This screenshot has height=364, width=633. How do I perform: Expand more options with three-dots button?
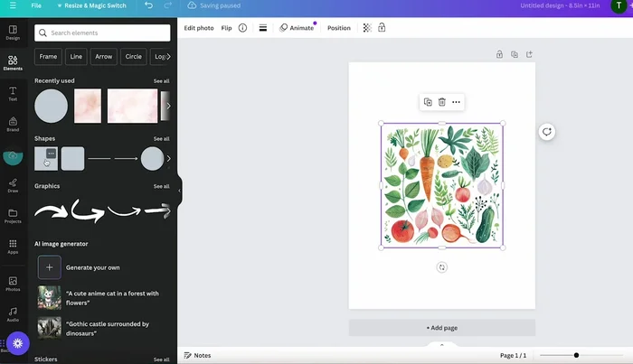(x=457, y=102)
